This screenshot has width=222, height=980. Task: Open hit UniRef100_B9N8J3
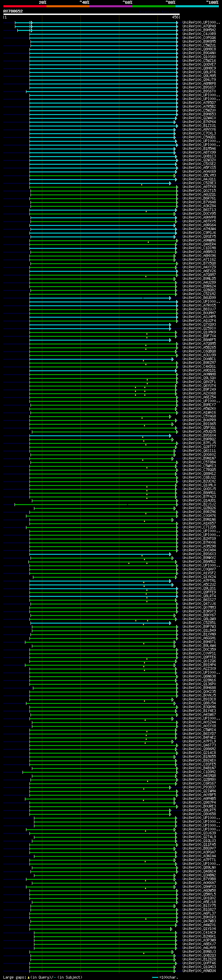click(199, 952)
